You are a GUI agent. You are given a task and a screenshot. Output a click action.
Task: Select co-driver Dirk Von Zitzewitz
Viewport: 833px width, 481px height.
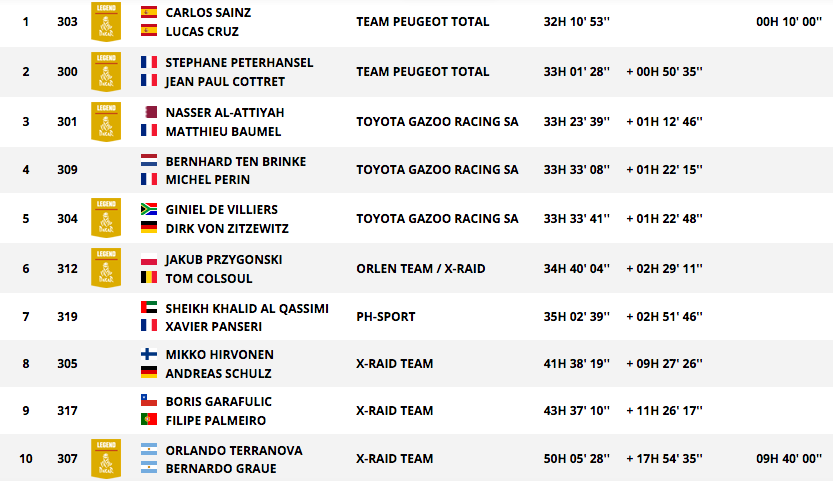[227, 229]
